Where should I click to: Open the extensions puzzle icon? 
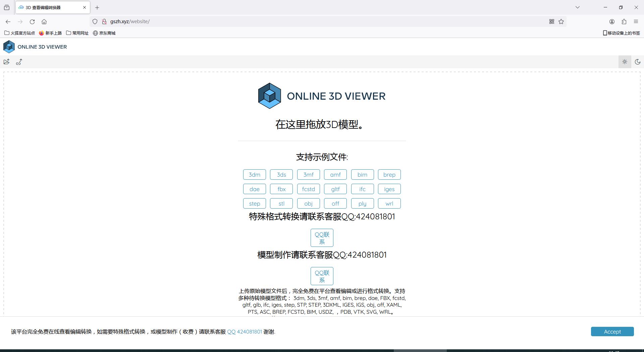click(624, 21)
